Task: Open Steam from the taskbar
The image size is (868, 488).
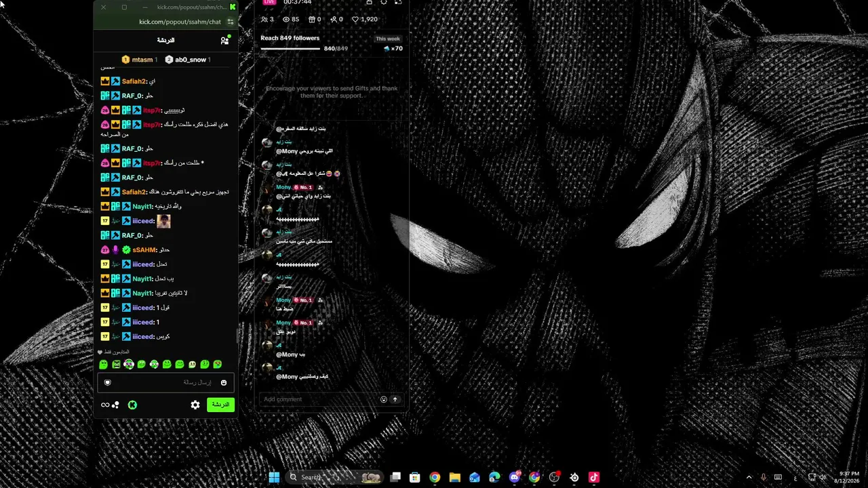Action: click(574, 477)
